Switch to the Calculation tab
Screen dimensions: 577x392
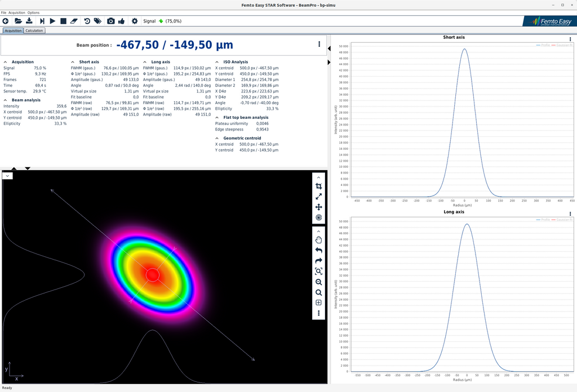(34, 30)
